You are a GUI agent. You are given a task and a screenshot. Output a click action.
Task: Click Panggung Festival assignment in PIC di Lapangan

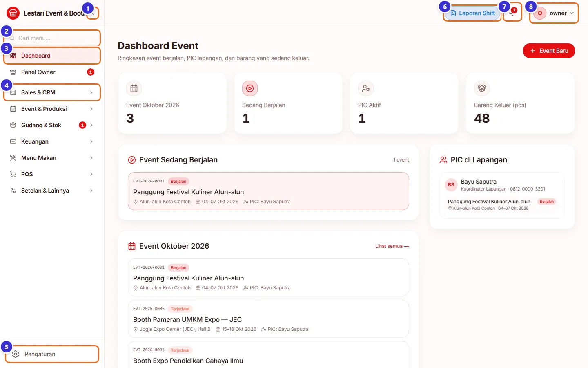click(502, 205)
